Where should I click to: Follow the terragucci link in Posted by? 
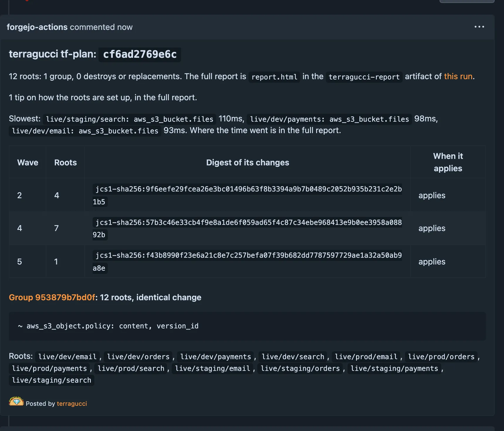pos(72,404)
